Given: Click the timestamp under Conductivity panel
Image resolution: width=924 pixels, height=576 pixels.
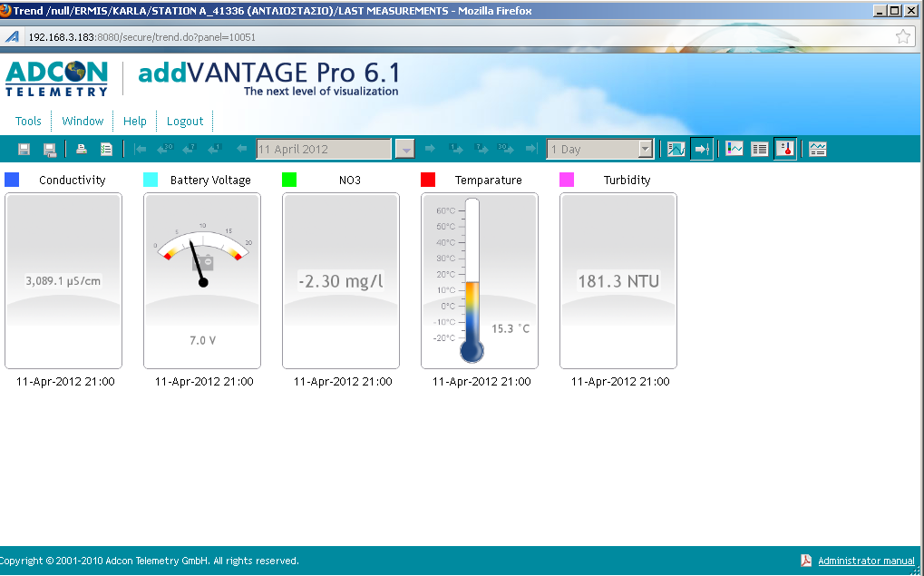Looking at the screenshot, I should tap(65, 382).
